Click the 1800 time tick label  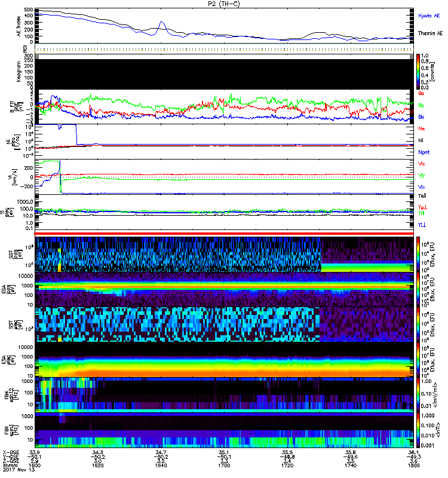[414, 465]
